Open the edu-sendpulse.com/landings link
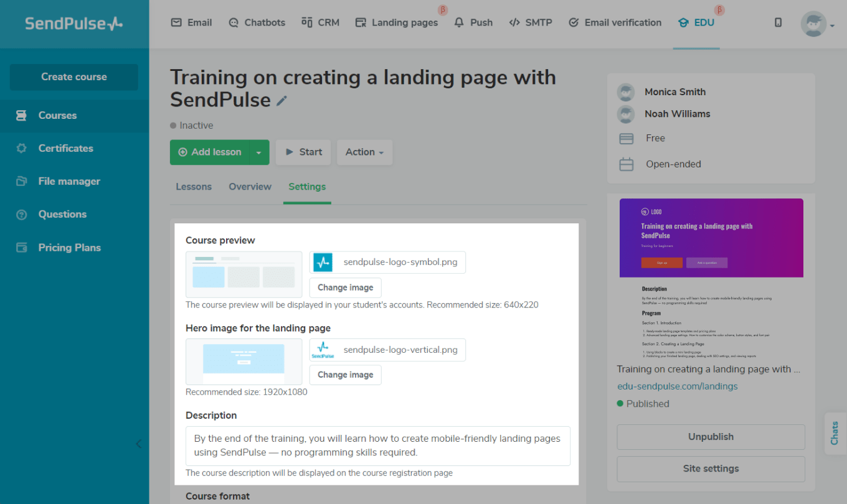The height and width of the screenshot is (504, 847). click(678, 386)
